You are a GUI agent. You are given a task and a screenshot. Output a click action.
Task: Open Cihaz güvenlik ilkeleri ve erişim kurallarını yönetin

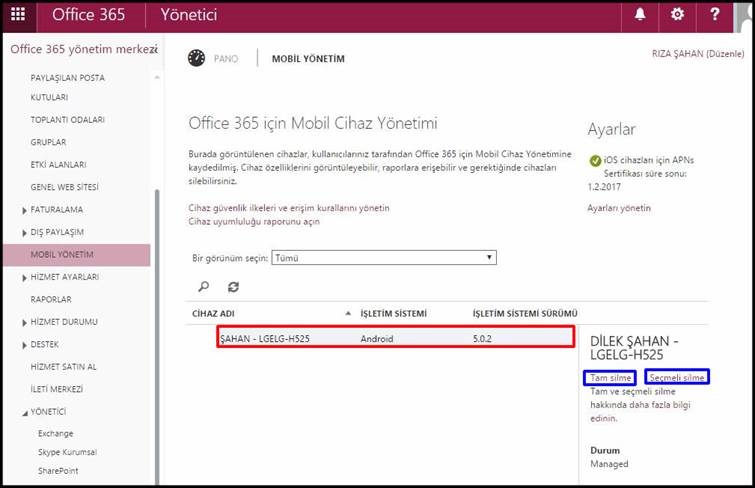click(289, 208)
